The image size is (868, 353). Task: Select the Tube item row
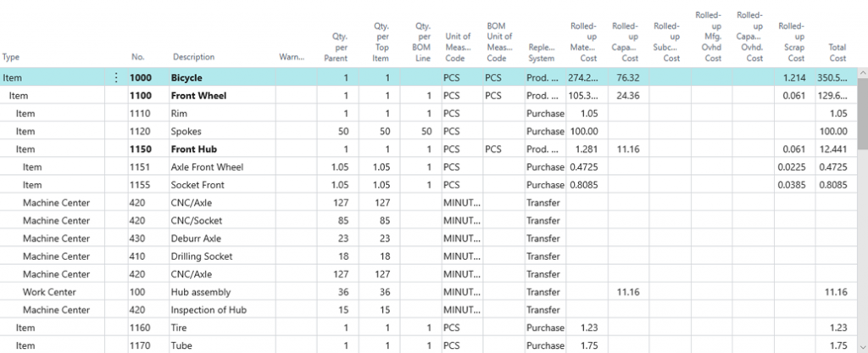pyautogui.click(x=182, y=345)
